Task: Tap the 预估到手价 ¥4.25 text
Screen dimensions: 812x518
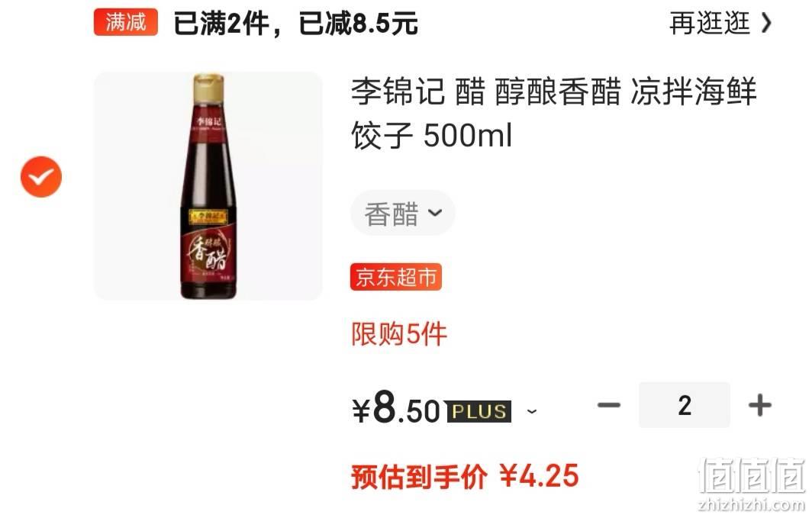Action: pos(465,476)
